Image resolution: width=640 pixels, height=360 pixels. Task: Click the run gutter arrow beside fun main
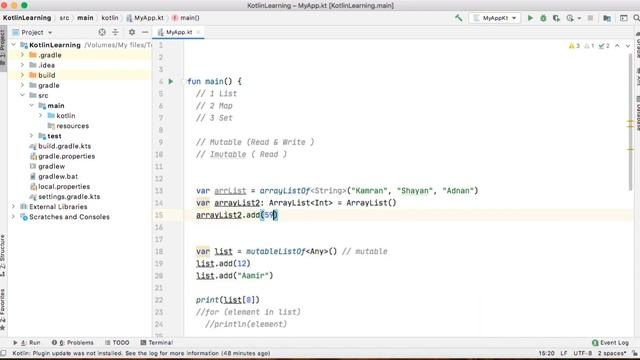(x=171, y=82)
